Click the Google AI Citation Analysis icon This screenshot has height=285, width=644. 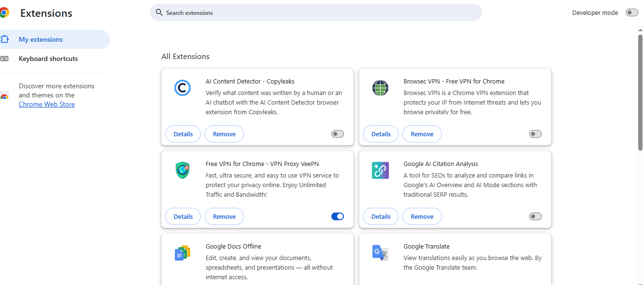pyautogui.click(x=380, y=170)
